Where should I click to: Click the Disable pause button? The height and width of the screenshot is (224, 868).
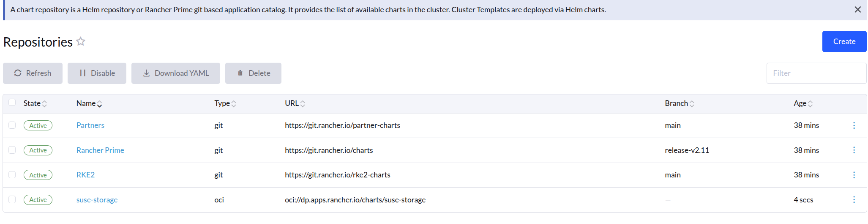coord(97,73)
